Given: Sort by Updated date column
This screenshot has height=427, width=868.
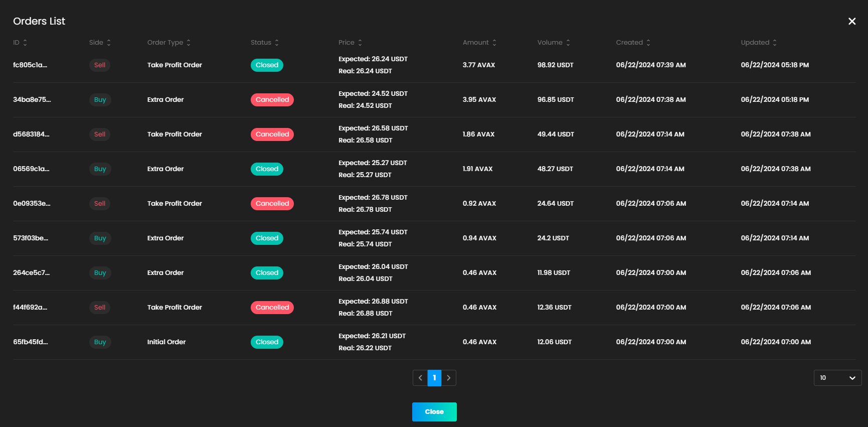Looking at the screenshot, I should coord(775,43).
